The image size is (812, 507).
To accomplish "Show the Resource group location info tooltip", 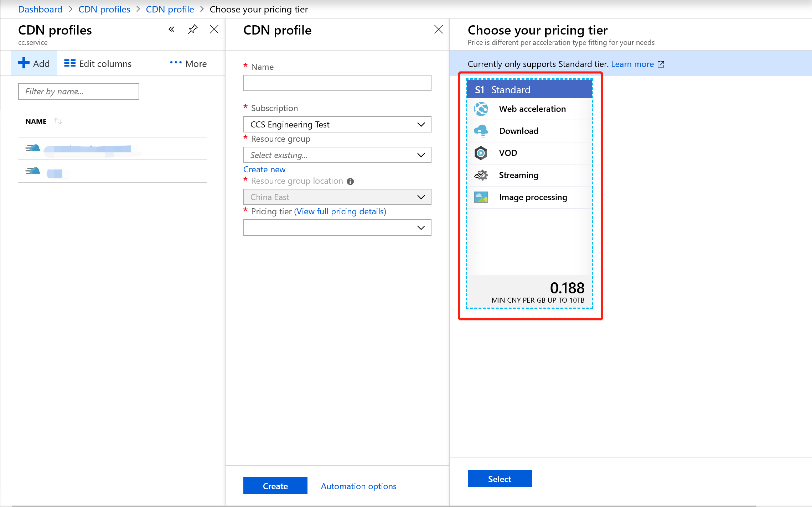I will (x=350, y=182).
